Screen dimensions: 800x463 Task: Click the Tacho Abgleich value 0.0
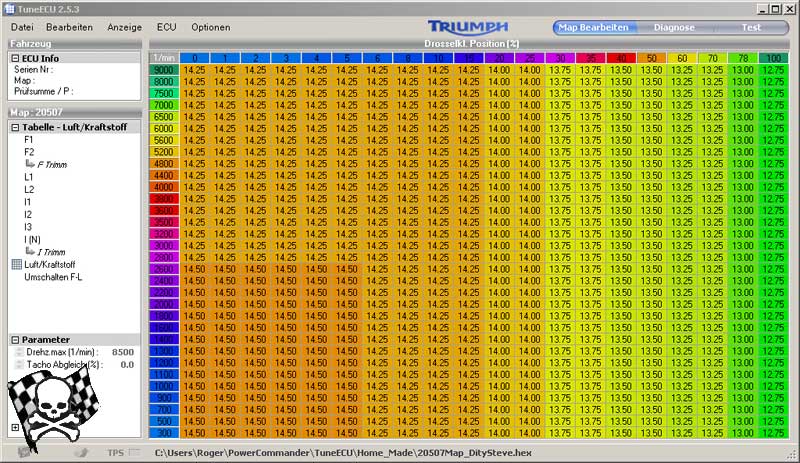click(127, 364)
